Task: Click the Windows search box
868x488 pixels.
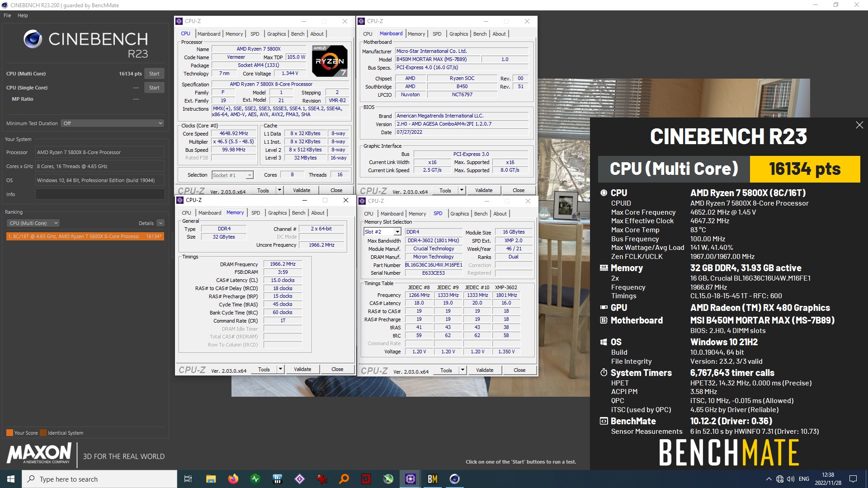Action: (99, 479)
